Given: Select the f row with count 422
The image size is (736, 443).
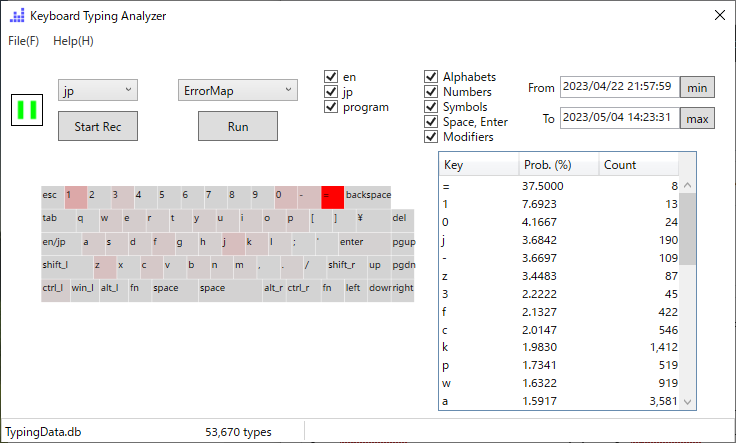Looking at the screenshot, I should click(559, 312).
